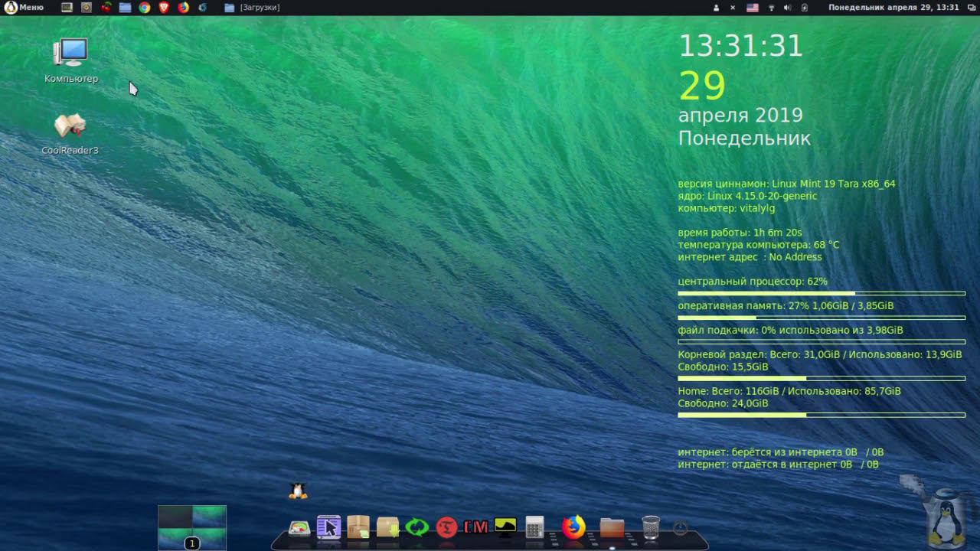This screenshot has width=980, height=551.
Task: Launch Firefox from the dock
Action: 573,527
